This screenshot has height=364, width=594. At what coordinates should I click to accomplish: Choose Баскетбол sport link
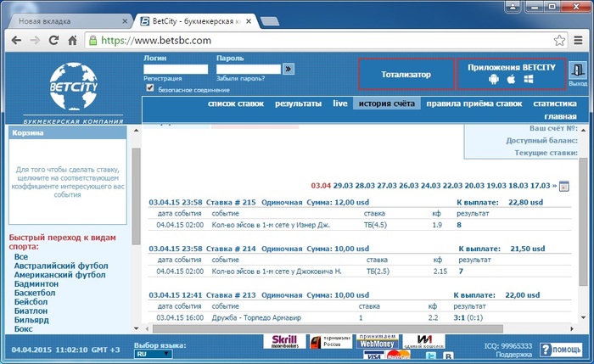[35, 294]
